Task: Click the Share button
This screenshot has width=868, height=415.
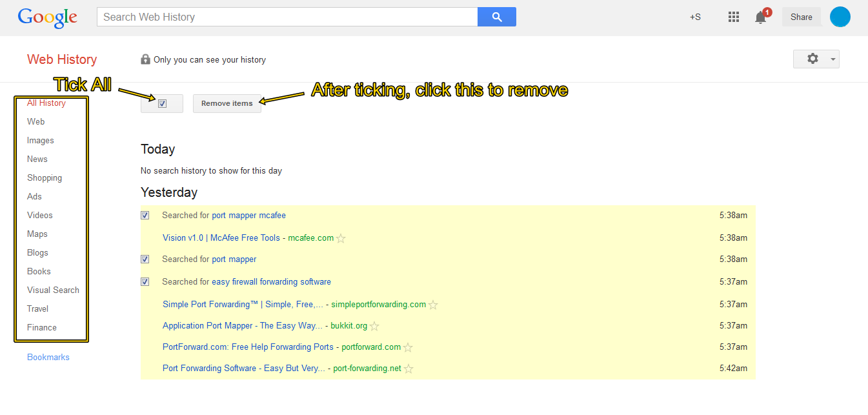Action: point(801,17)
